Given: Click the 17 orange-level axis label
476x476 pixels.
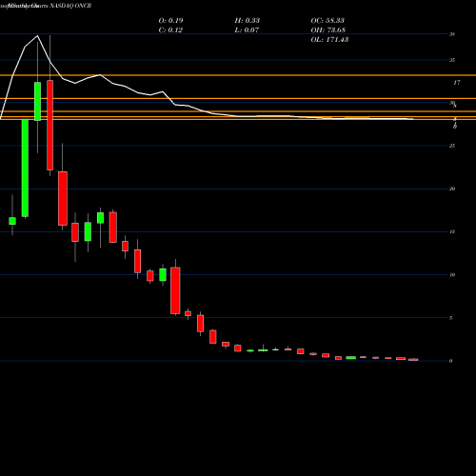Looking at the screenshot, I should tap(457, 83).
